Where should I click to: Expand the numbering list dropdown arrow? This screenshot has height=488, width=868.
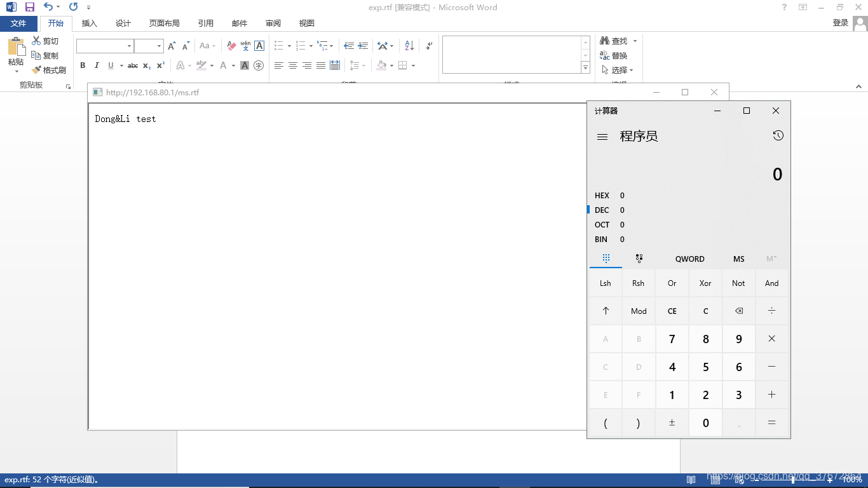pos(311,46)
